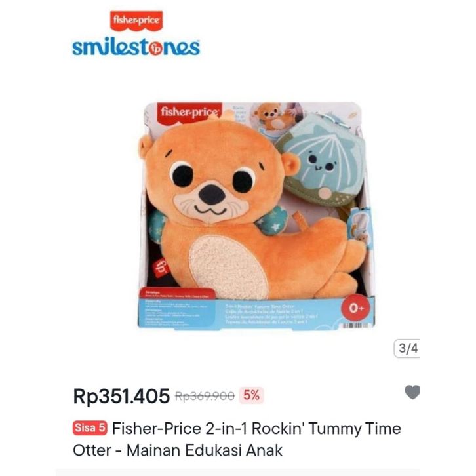Add product to wishlist with heart icon

click(x=412, y=392)
